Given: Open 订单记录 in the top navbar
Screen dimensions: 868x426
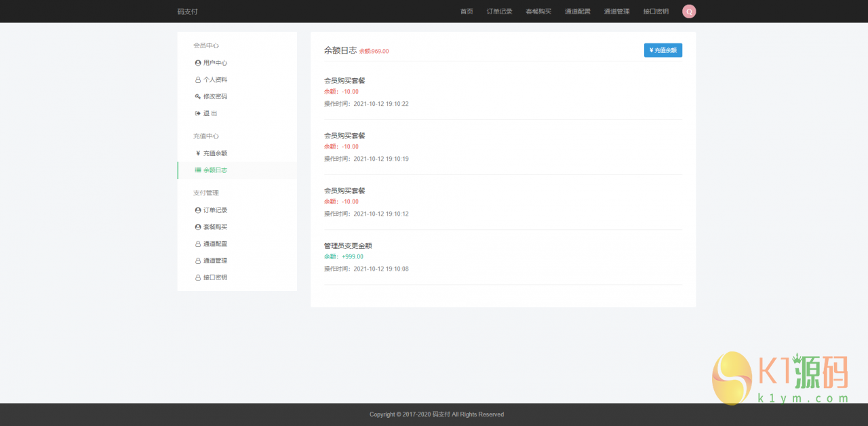Looking at the screenshot, I should tap(500, 12).
